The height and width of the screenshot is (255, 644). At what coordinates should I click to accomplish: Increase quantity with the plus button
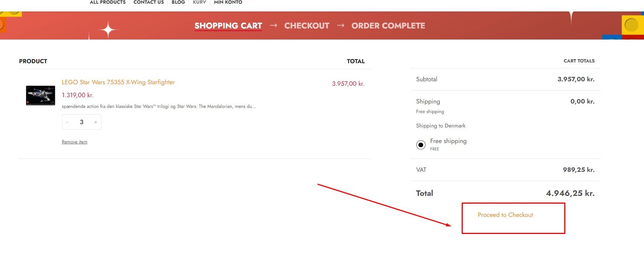tap(96, 122)
